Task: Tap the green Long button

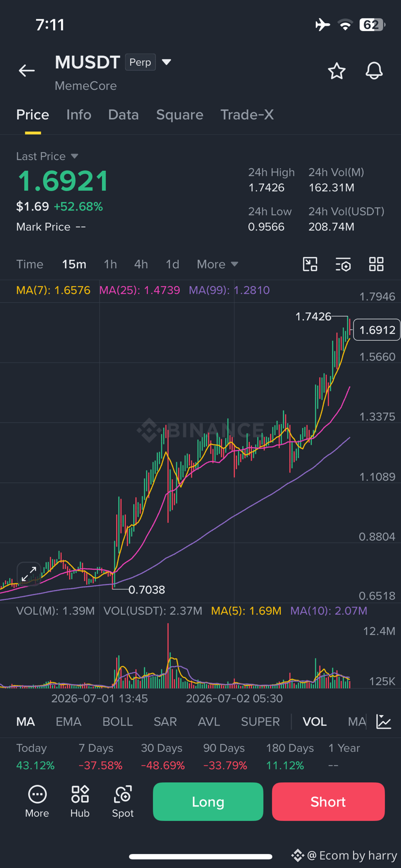Action: 208,802
